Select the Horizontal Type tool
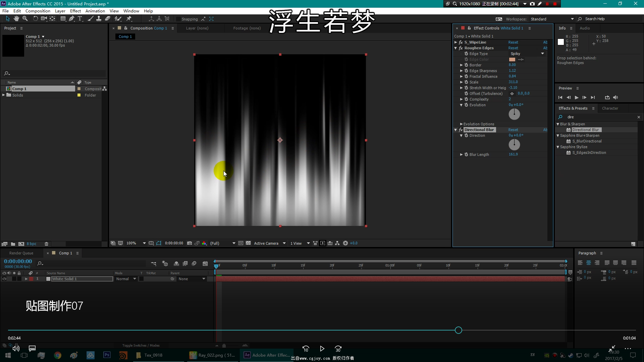 coord(80,19)
